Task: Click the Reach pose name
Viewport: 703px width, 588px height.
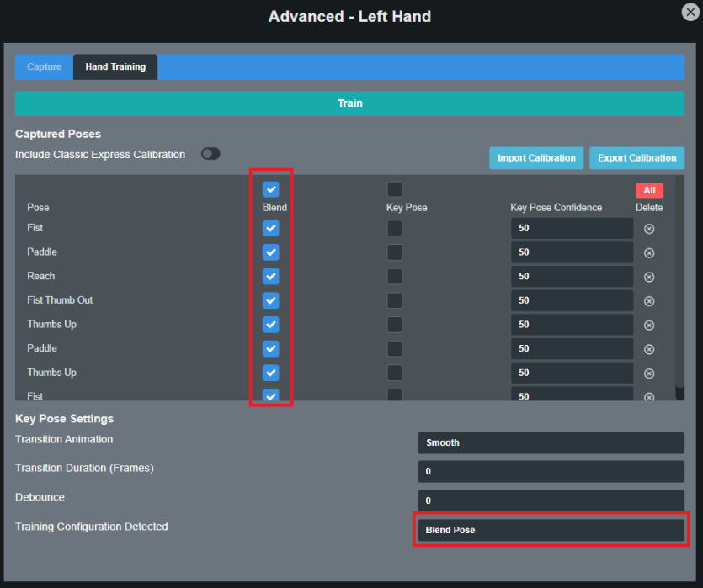Action: tap(40, 276)
